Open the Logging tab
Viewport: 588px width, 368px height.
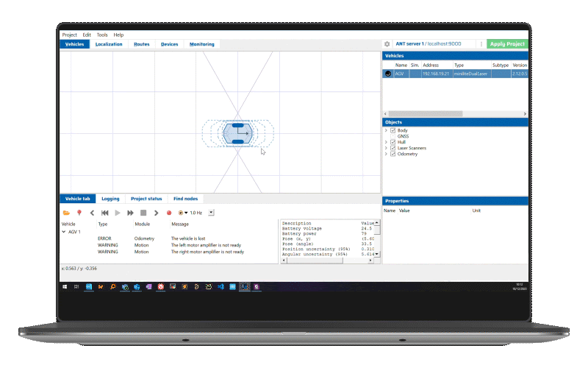(110, 199)
